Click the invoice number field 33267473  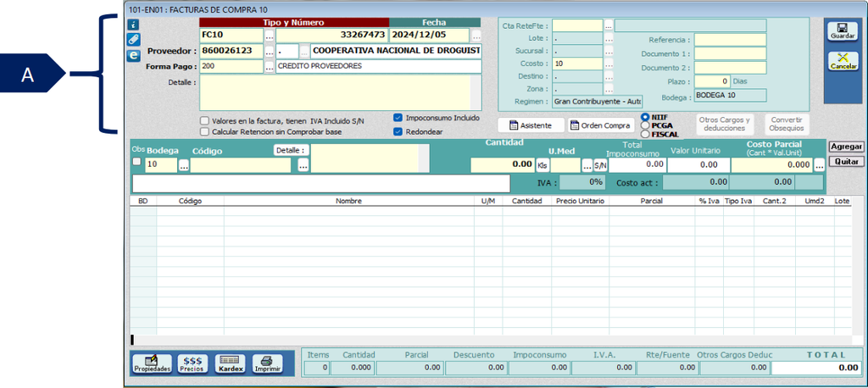tap(331, 35)
